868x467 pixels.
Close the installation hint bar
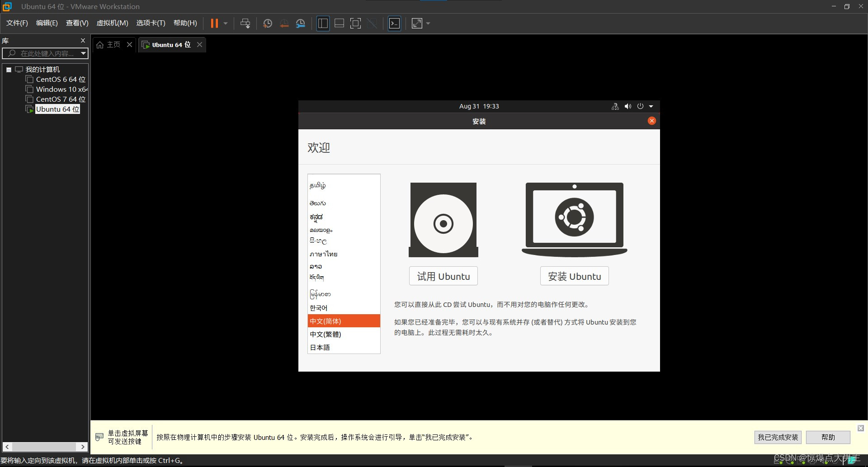[861, 428]
